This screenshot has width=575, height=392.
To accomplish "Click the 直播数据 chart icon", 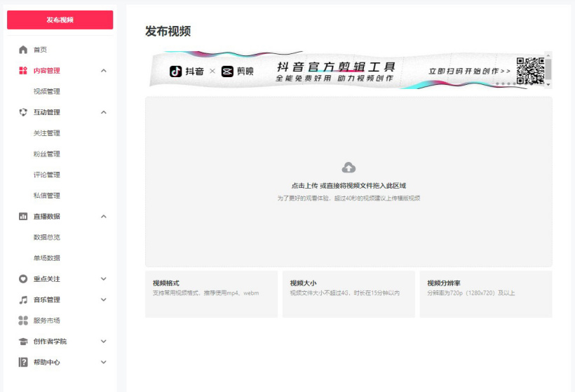I will [23, 217].
